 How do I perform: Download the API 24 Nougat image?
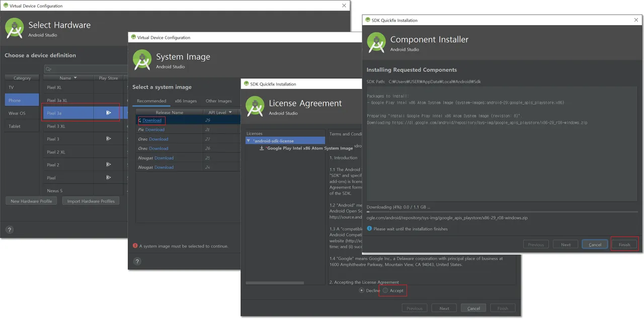[x=164, y=167]
